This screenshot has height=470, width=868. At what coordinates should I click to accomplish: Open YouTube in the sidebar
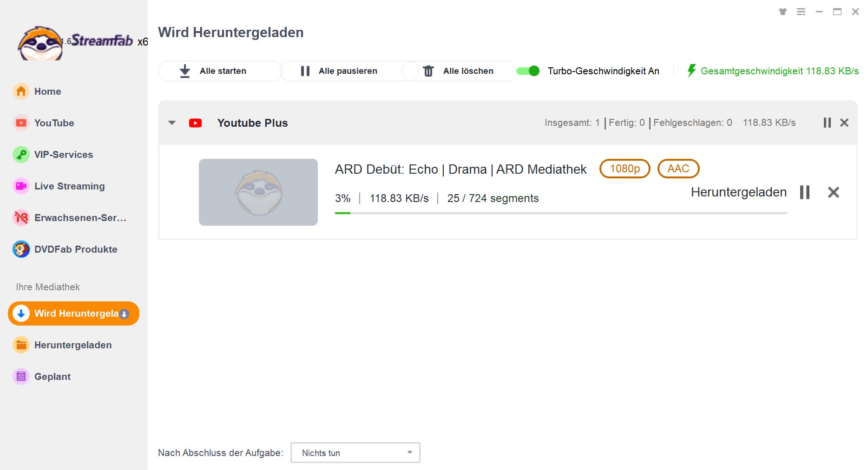coord(74,123)
